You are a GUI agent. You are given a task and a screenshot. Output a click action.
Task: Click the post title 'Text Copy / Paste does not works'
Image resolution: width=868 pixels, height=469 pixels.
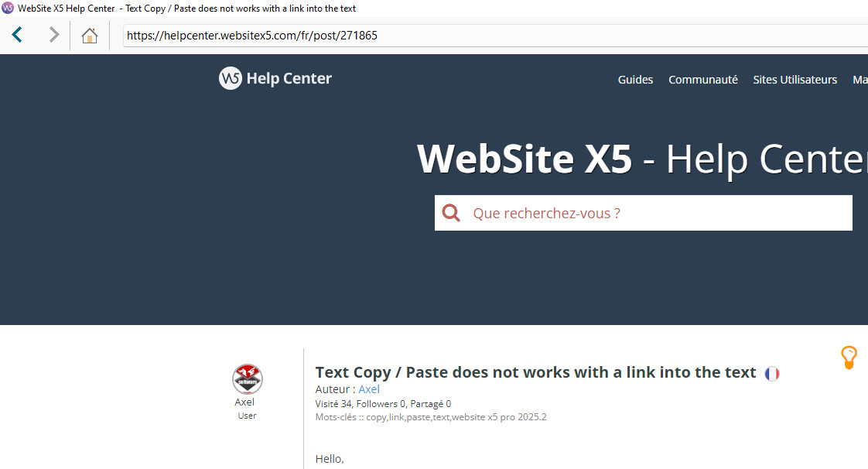coord(535,372)
